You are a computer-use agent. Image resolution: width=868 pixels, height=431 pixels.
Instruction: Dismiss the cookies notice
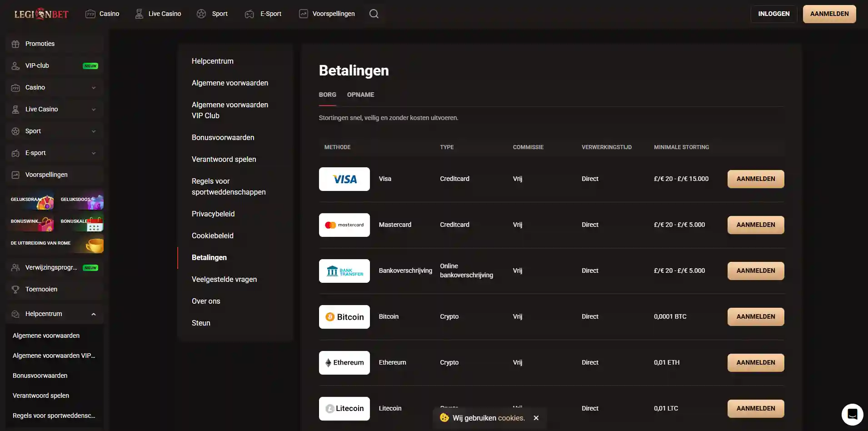click(536, 418)
